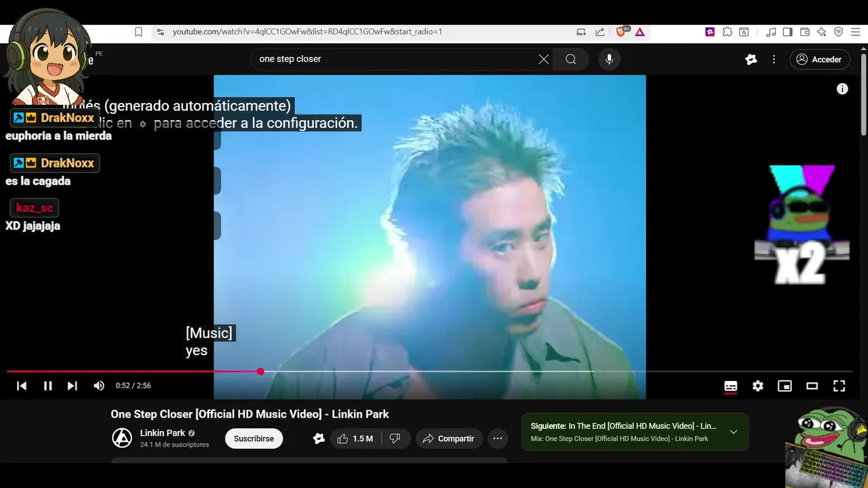Click the '24.1 M de suscriptores' text

point(174,445)
